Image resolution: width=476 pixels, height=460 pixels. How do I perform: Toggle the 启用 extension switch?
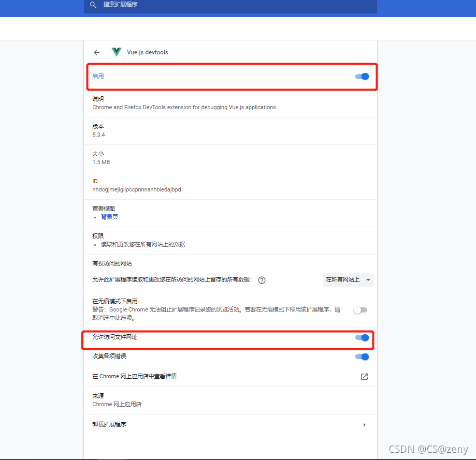(x=362, y=77)
